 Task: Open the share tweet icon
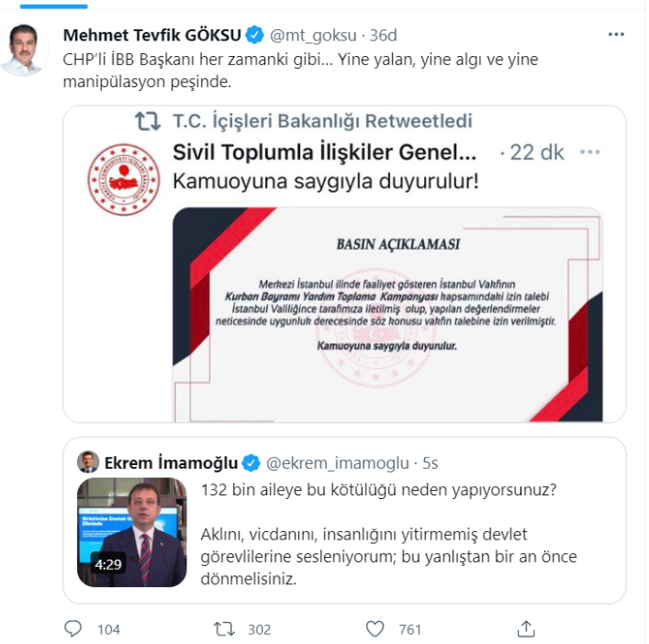tap(526, 628)
